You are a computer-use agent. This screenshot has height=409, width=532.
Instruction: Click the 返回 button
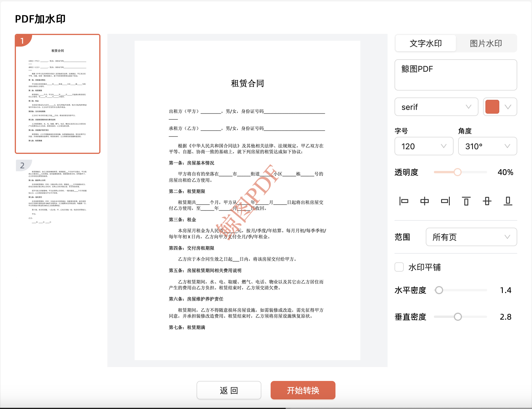click(x=229, y=390)
